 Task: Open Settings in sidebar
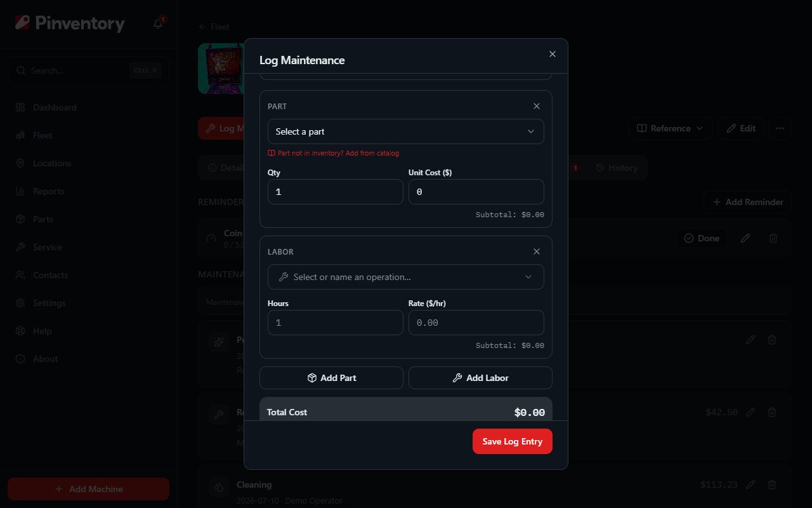[88, 303]
